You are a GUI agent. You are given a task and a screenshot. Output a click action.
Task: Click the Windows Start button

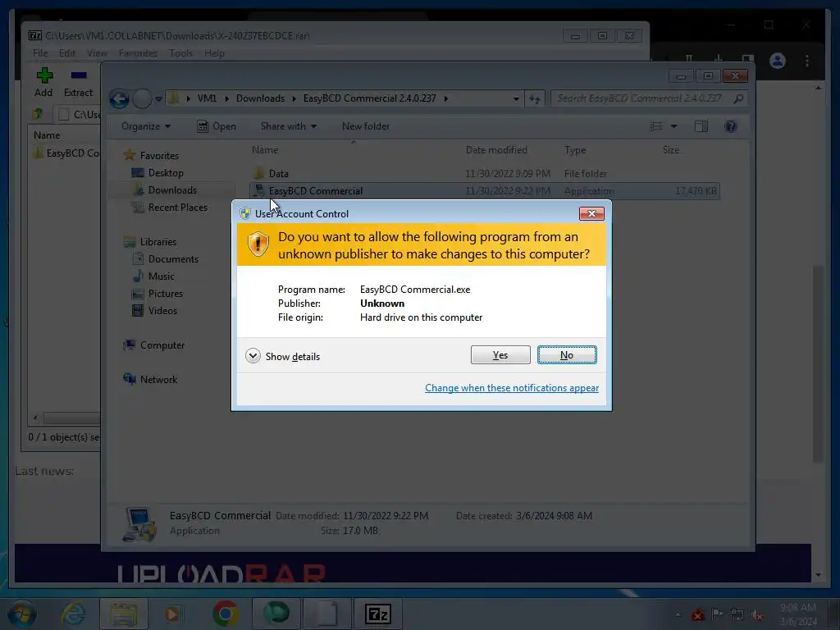pos(21,614)
